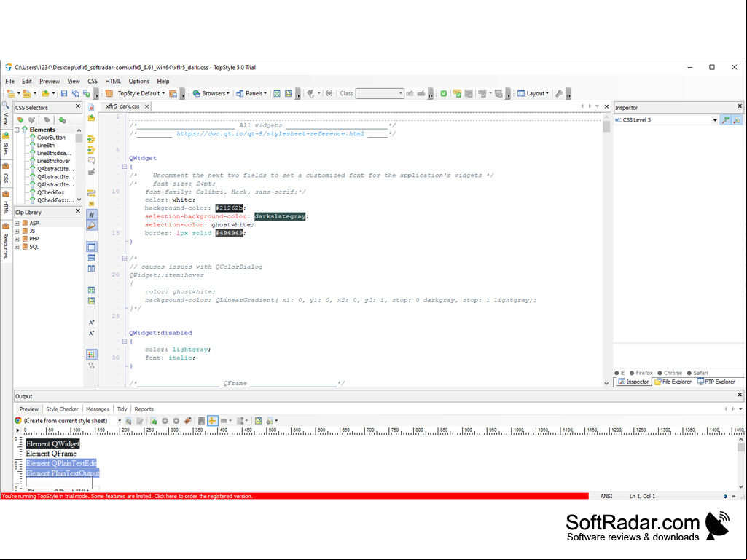The width and height of the screenshot is (747, 560).
Task: Open the TopStyle Default dropdown
Action: coord(141,93)
